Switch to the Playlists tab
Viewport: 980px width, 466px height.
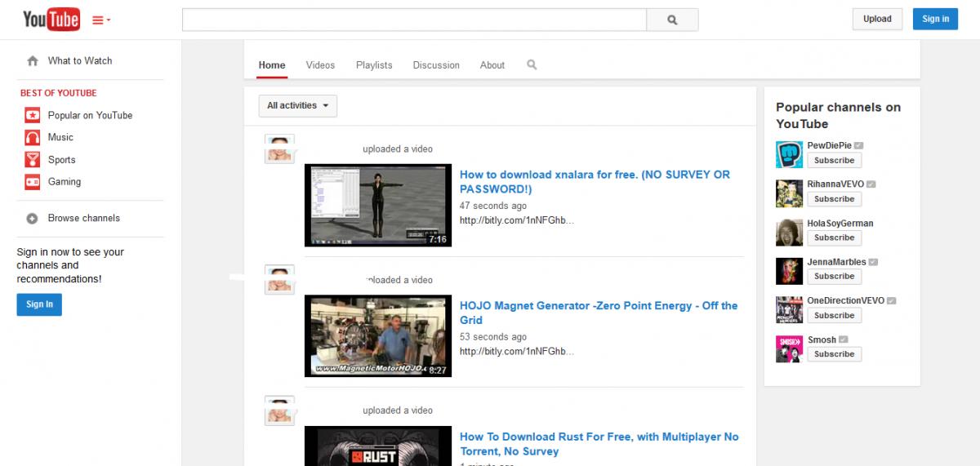374,65
